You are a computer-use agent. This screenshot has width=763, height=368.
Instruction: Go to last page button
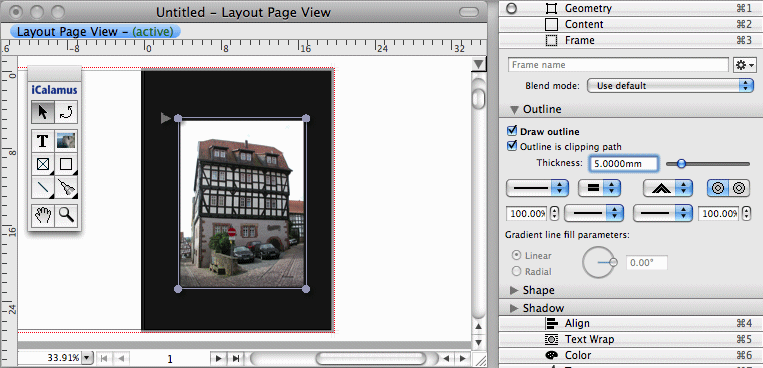236,359
